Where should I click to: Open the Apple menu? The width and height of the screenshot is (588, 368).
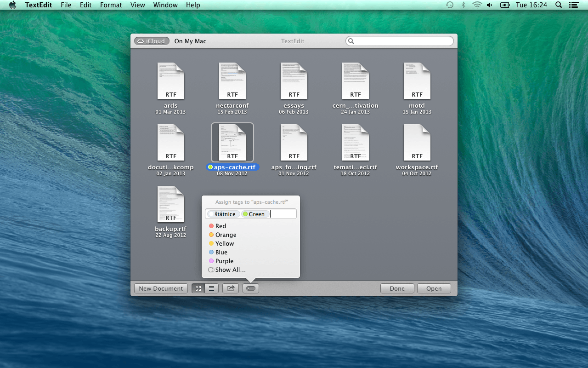pos(12,5)
